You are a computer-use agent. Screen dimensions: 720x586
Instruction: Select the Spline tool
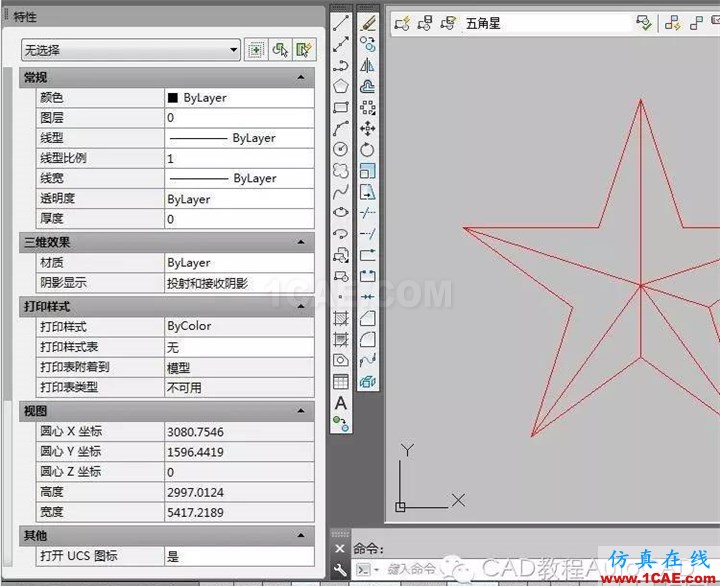point(341,192)
